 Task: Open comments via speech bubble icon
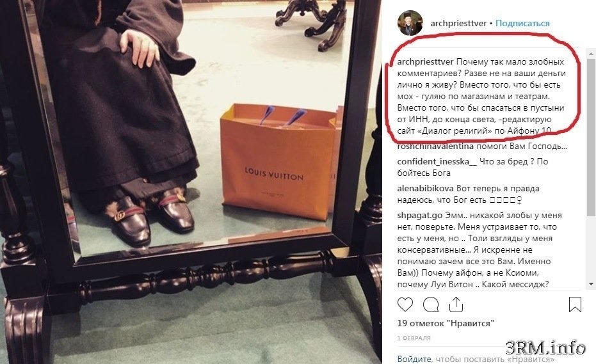pos(431,305)
